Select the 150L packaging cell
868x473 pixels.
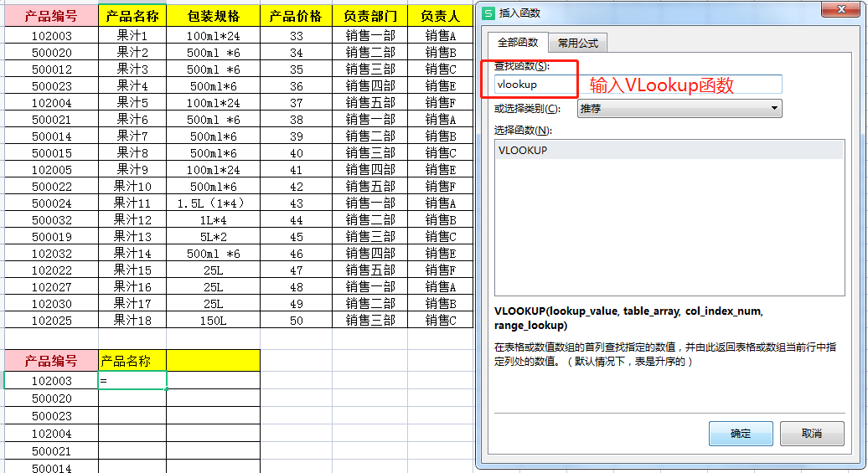213,321
